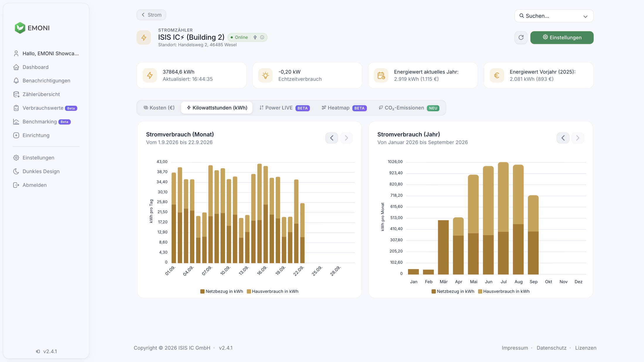The width and height of the screenshot is (644, 362).
Task: Go to next year in Stromverbrauch (Jahr)
Action: pyautogui.click(x=578, y=138)
